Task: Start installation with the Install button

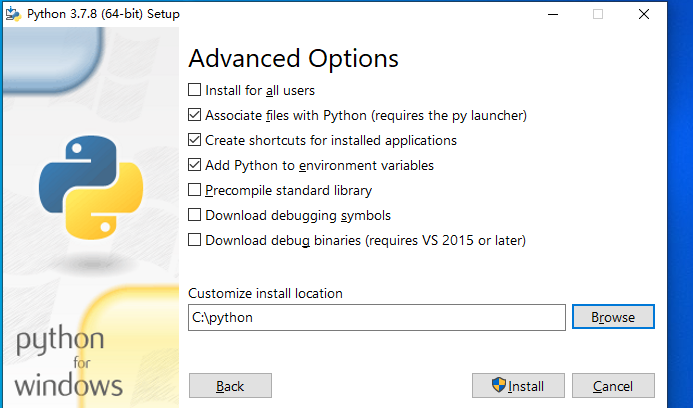Action: click(518, 386)
